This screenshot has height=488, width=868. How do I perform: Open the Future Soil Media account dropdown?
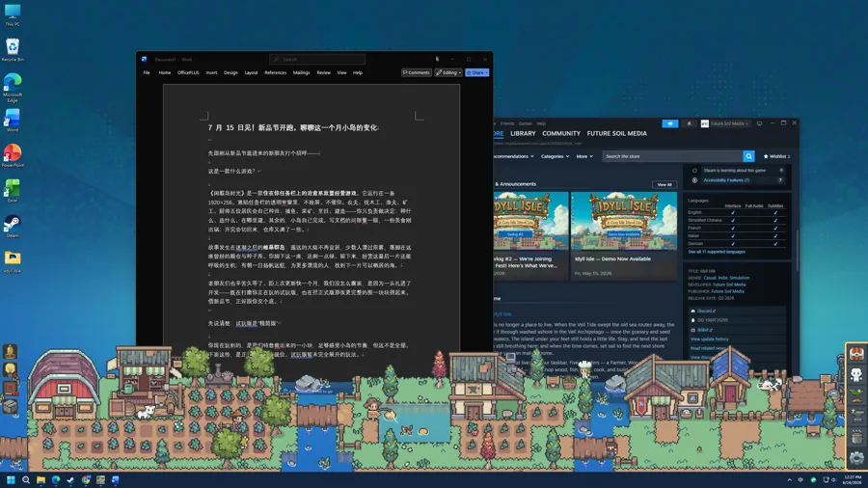724,123
